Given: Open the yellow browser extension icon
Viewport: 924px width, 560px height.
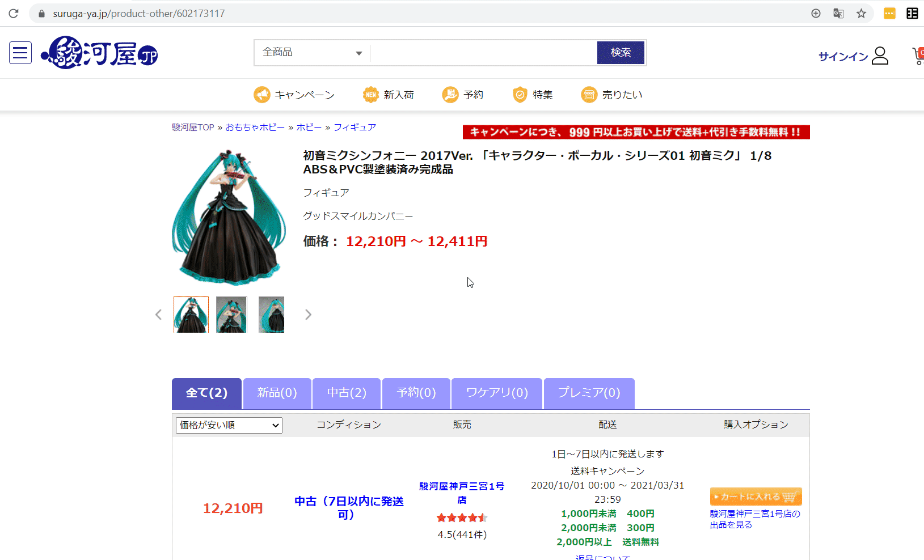Looking at the screenshot, I should pyautogui.click(x=889, y=14).
